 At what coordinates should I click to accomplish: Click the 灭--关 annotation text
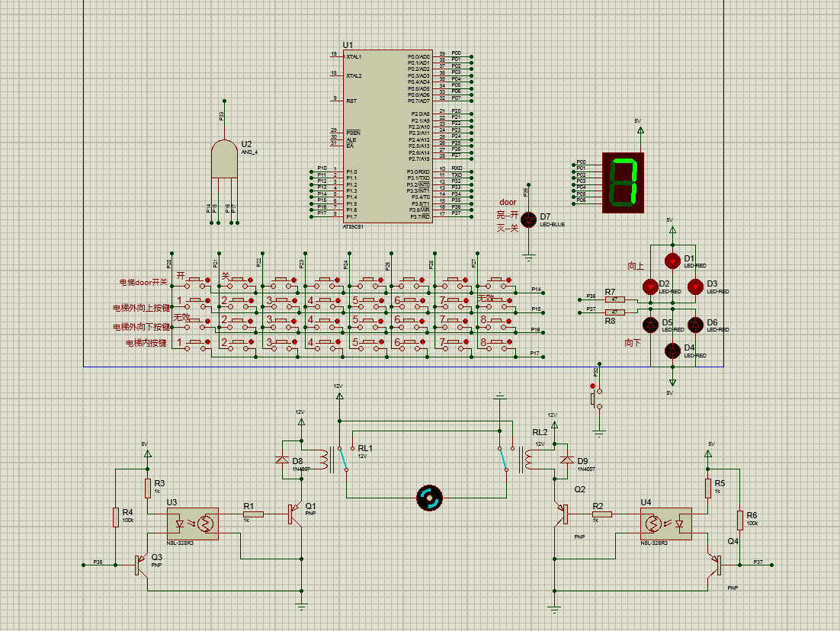[x=508, y=228]
